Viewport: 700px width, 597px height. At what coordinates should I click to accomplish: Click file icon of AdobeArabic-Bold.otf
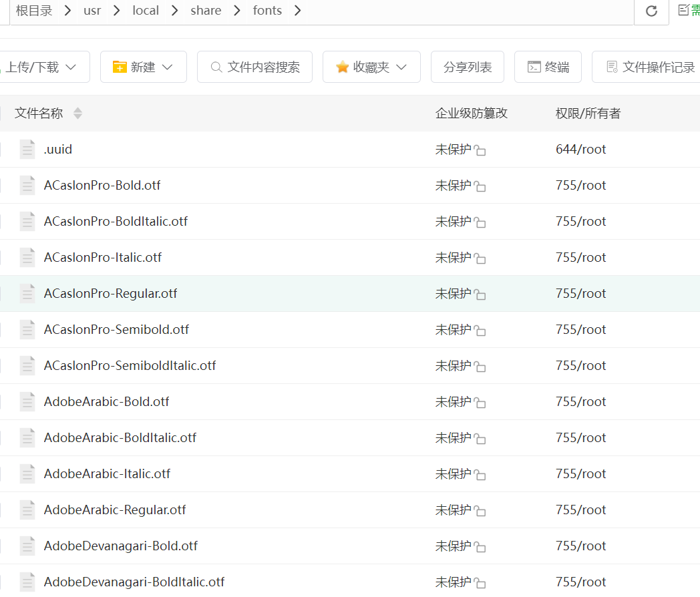click(27, 402)
